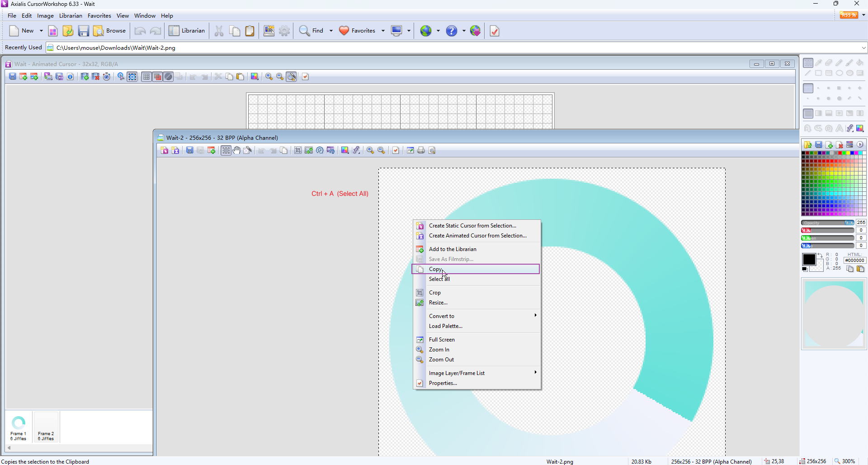Toggle the rectangular selection tool
This screenshot has width=868, height=465.
click(226, 151)
